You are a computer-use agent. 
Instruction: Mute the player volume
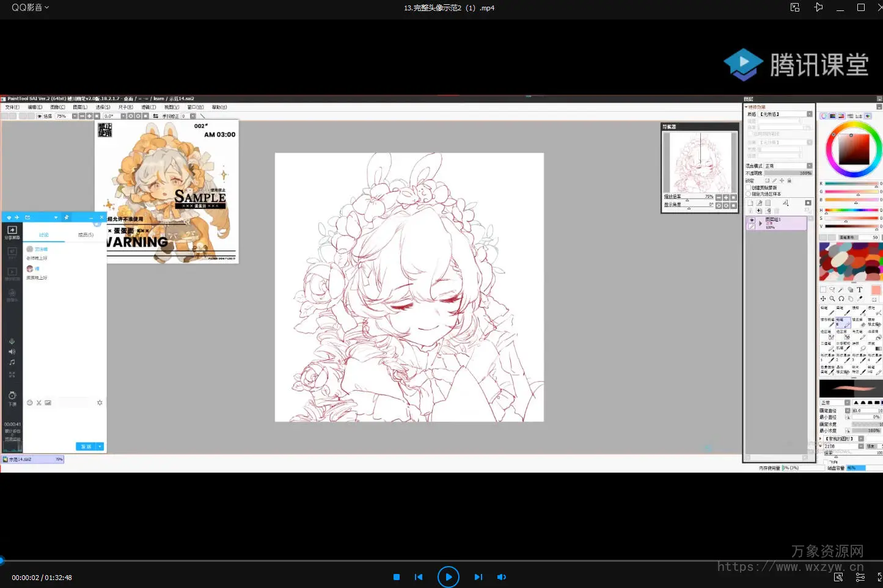501,577
